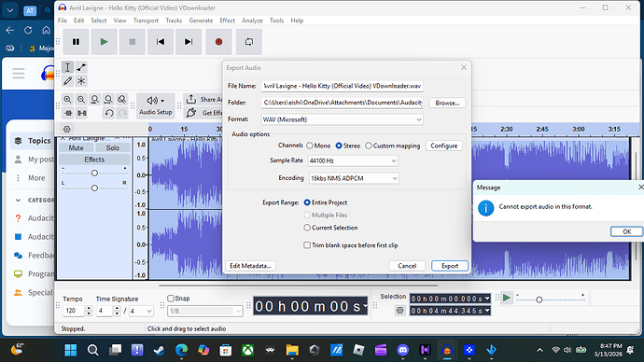
Task: Click the Share Audio upload icon
Action: pos(191,99)
